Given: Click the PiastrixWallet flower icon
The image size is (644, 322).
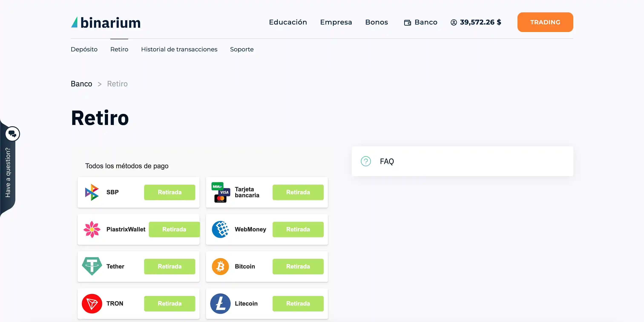Looking at the screenshot, I should (x=92, y=229).
